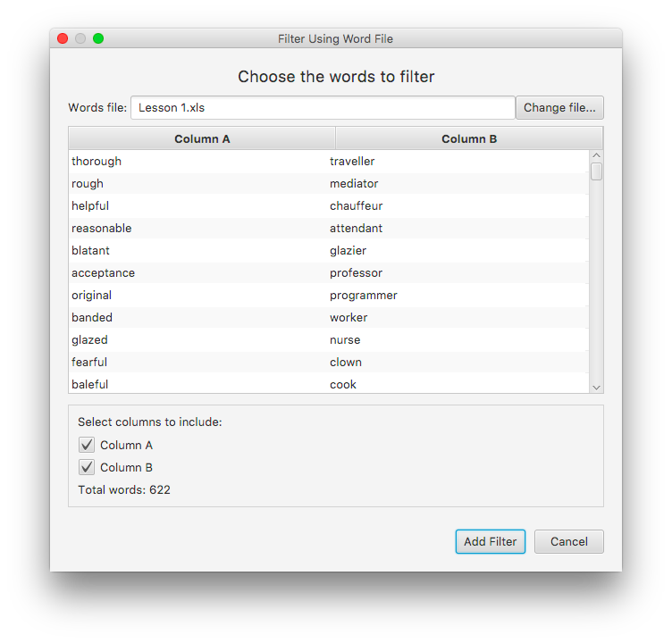Select the word 'nurse'
The width and height of the screenshot is (672, 643).
[345, 339]
